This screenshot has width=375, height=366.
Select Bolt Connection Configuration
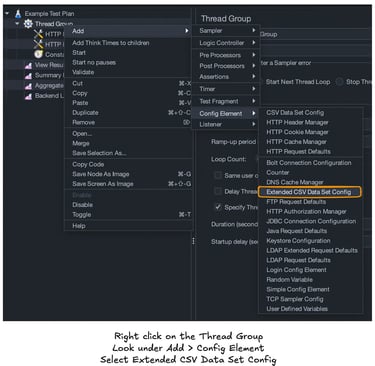tap(310, 163)
